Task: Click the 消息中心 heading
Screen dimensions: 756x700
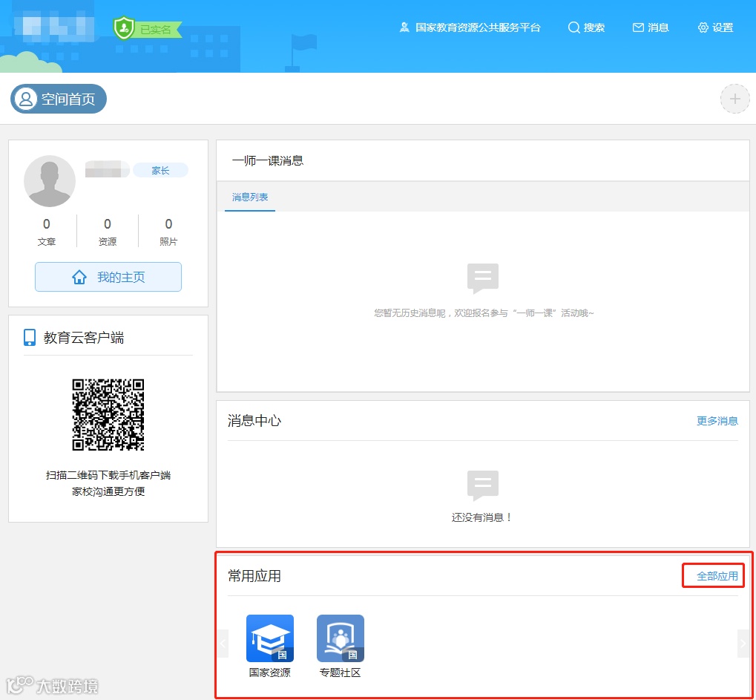Action: (254, 421)
